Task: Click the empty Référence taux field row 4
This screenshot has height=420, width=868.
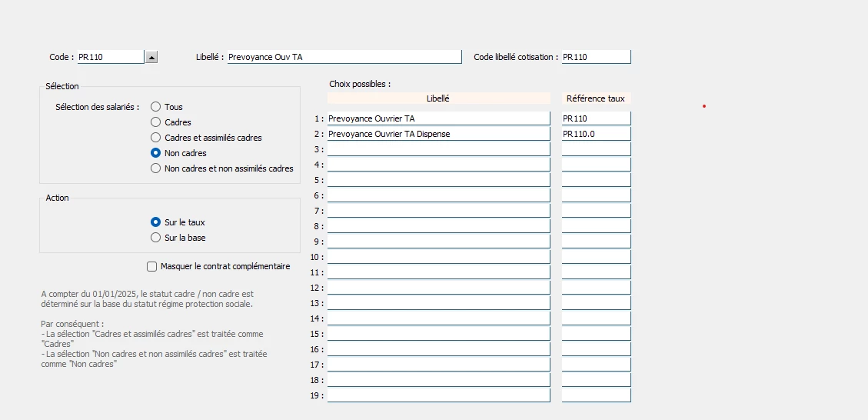Action: (x=596, y=165)
